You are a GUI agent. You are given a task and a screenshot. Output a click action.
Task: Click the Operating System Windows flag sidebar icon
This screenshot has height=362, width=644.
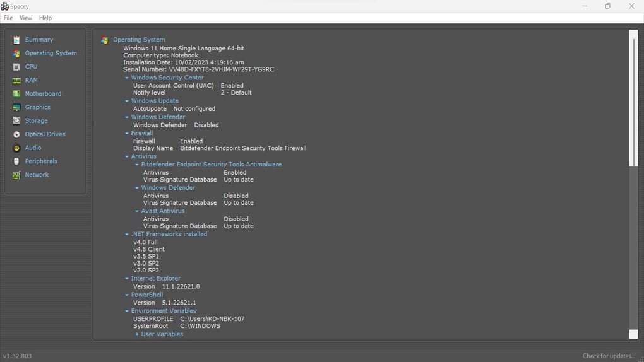(16, 54)
